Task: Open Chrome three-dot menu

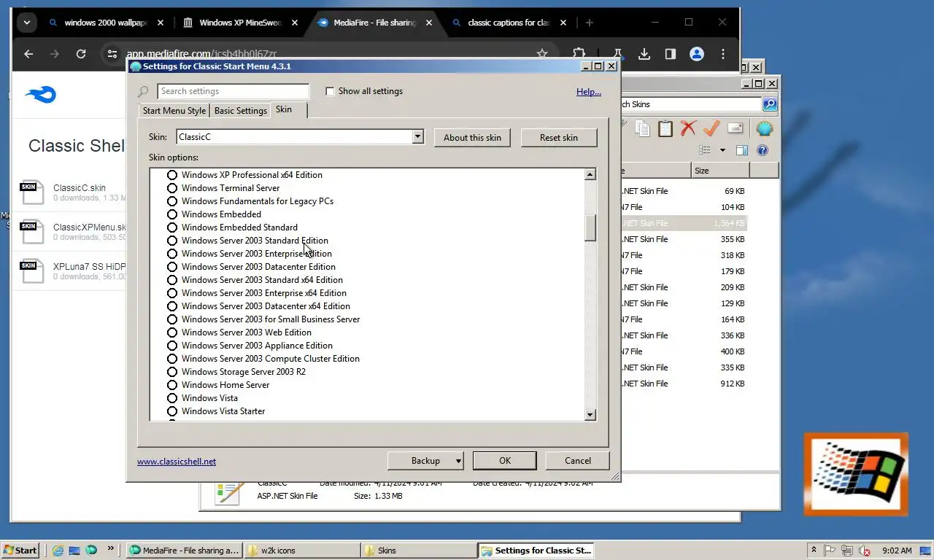Action: pos(723,54)
